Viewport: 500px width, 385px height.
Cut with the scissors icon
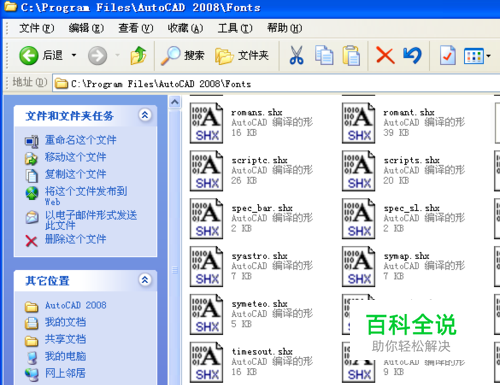click(296, 55)
